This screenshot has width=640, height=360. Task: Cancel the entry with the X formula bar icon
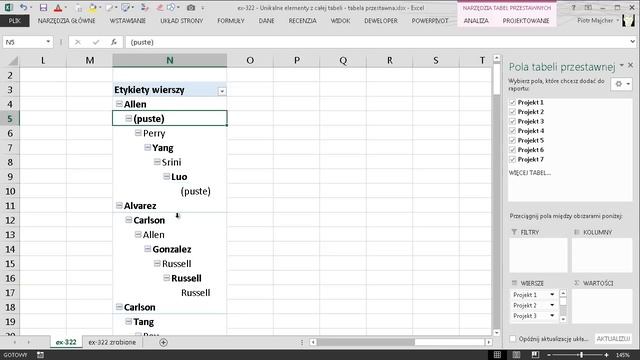coord(78,42)
